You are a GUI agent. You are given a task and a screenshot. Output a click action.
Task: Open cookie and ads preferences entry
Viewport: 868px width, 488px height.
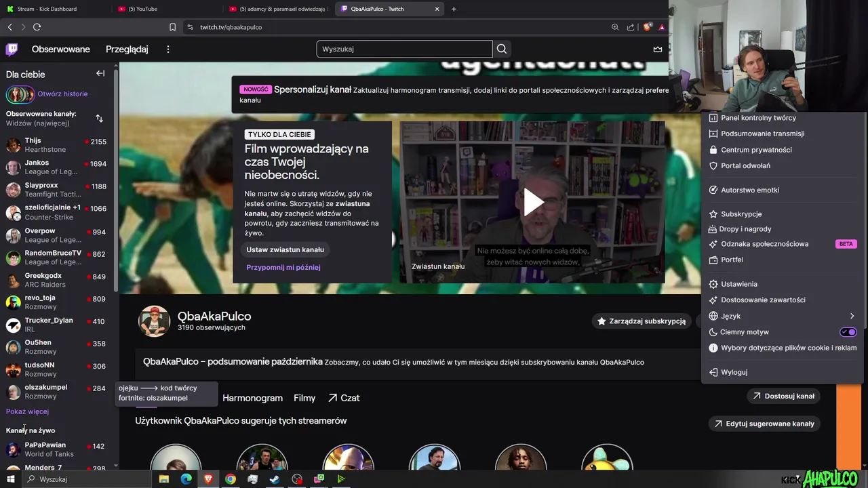[783, 348]
